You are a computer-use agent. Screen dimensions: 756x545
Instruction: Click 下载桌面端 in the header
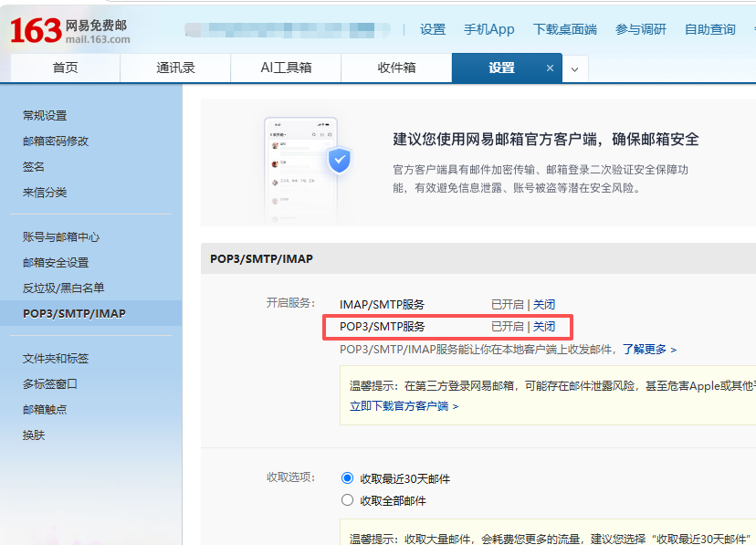tap(564, 30)
